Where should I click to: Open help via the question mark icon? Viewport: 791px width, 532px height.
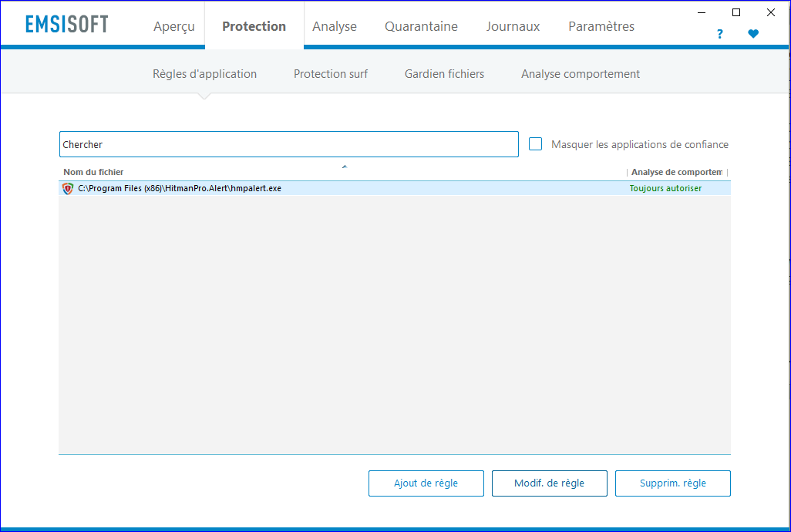[720, 34]
